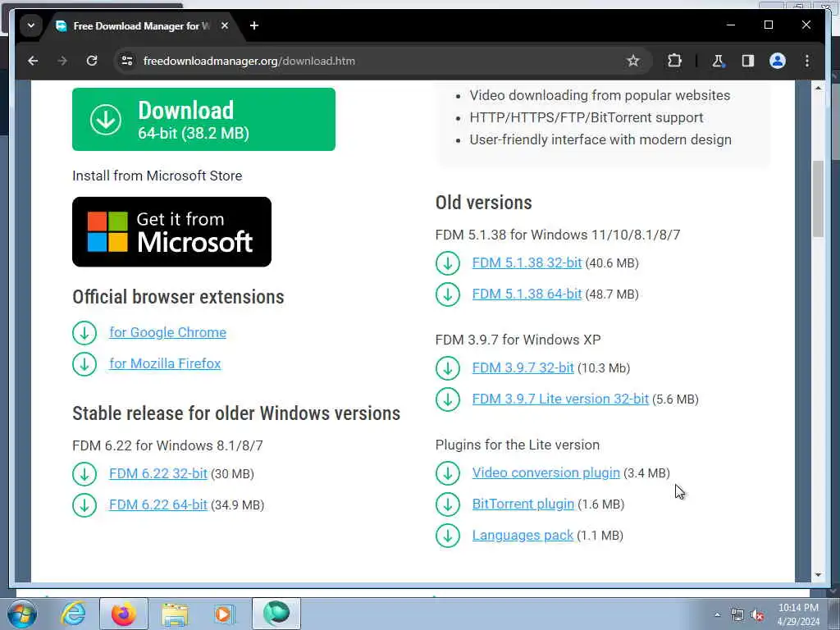Open the media player taskbar icon
This screenshot has width=840, height=630.
tap(224, 614)
